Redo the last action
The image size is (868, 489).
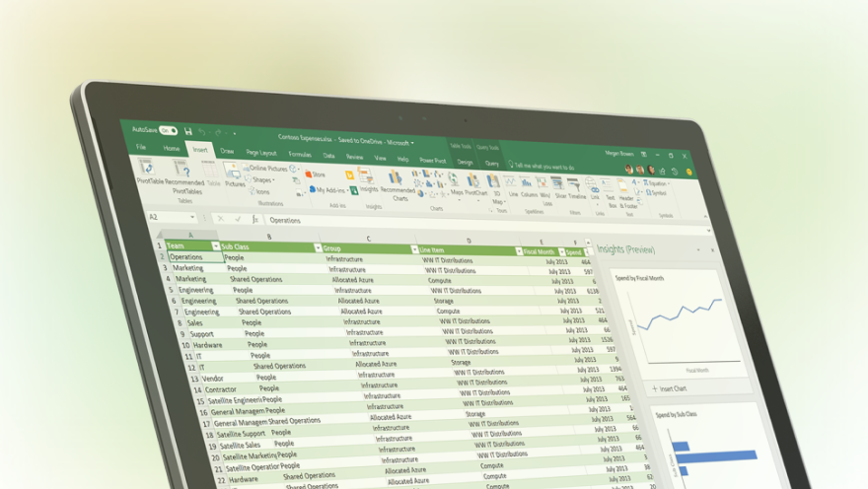pyautogui.click(x=218, y=132)
